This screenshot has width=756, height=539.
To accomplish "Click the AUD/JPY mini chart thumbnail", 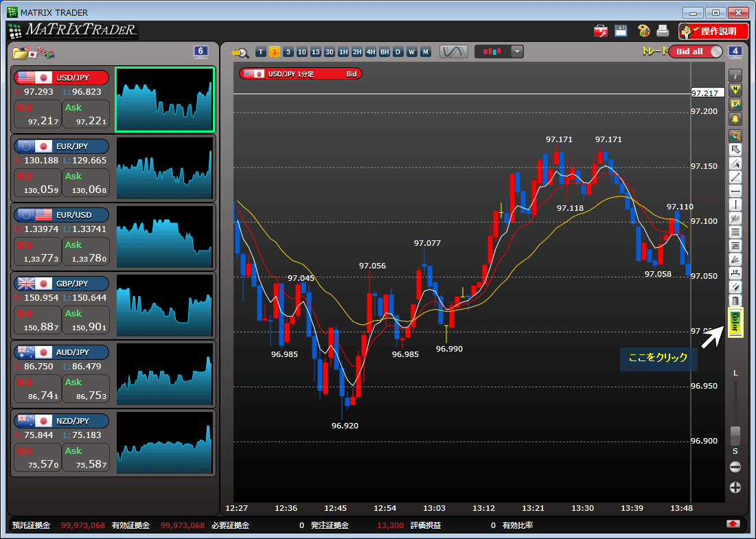I will pos(165,374).
